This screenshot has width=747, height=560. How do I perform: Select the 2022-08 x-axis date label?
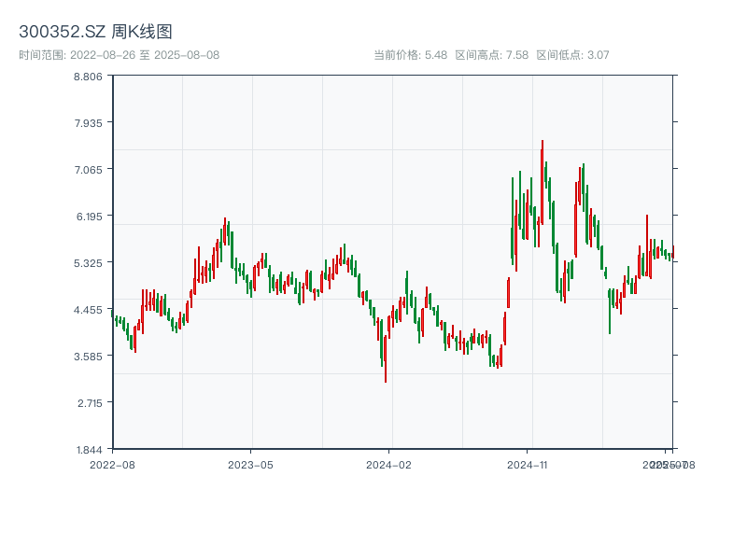(112, 464)
